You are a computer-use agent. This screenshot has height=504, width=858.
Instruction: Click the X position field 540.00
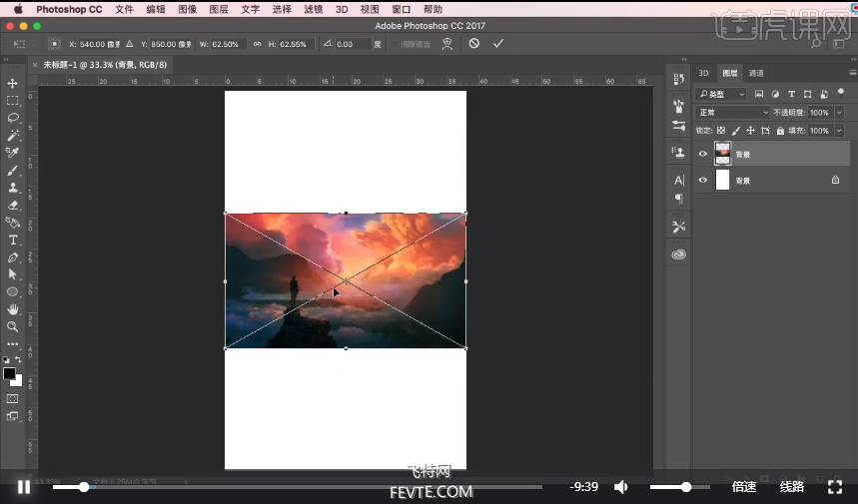[x=100, y=44]
